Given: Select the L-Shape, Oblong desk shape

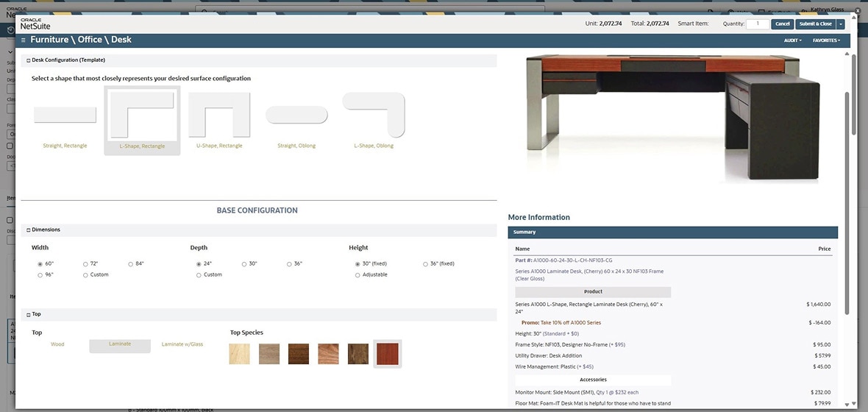Looking at the screenshot, I should pos(374,116).
